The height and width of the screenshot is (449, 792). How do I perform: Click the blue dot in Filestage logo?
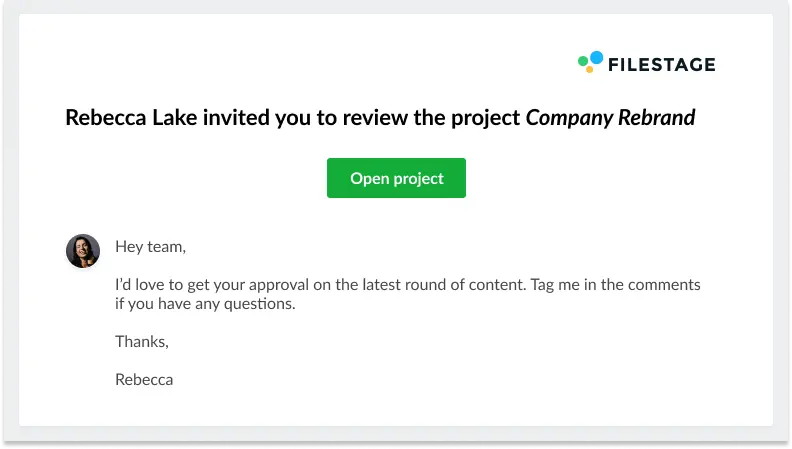point(597,57)
